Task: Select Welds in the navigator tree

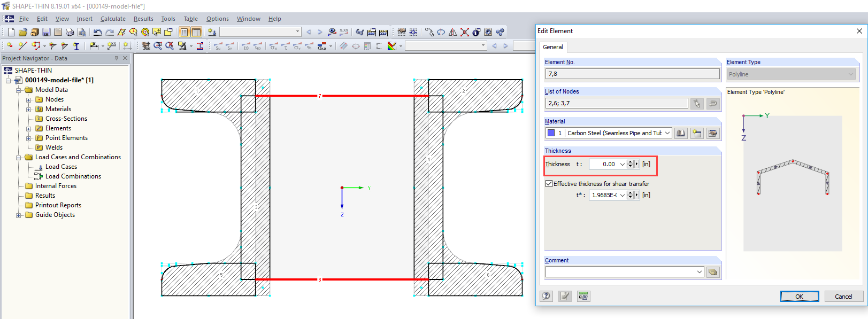Action: 54,147
